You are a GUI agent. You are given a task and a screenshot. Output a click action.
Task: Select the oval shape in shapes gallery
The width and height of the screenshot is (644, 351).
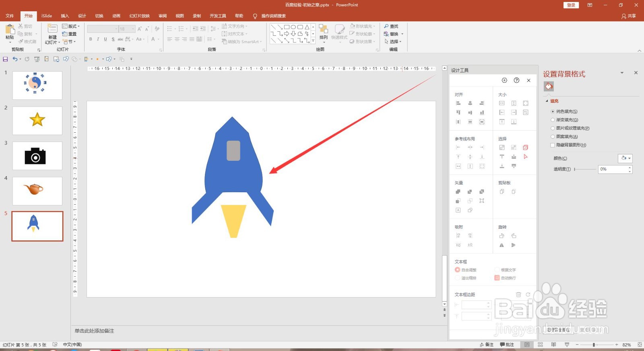293,27
